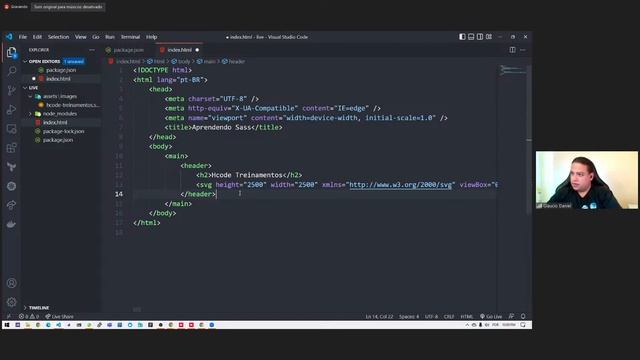Open index.html in the LIVE folder tree

(x=55, y=122)
